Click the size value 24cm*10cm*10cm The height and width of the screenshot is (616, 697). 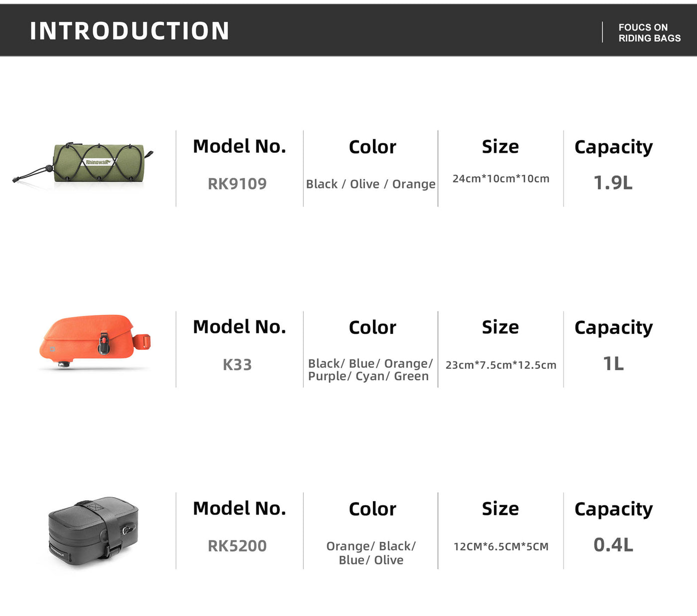501,179
